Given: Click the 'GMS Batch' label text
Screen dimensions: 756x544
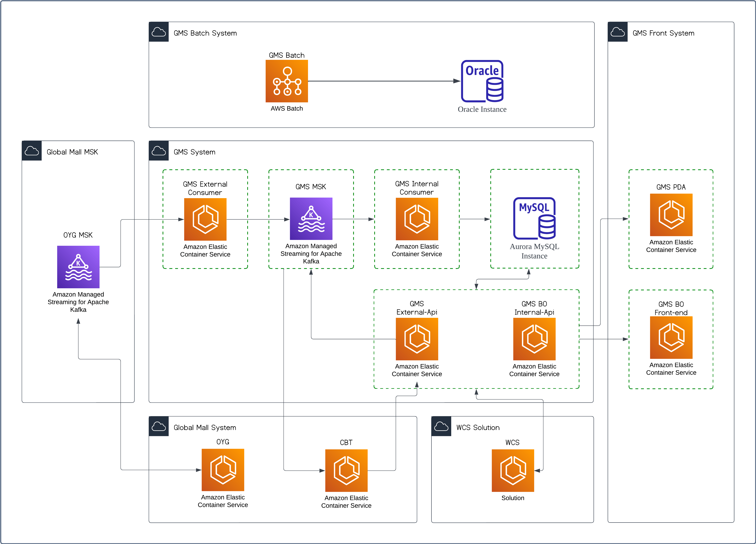Looking at the screenshot, I should (x=287, y=55).
